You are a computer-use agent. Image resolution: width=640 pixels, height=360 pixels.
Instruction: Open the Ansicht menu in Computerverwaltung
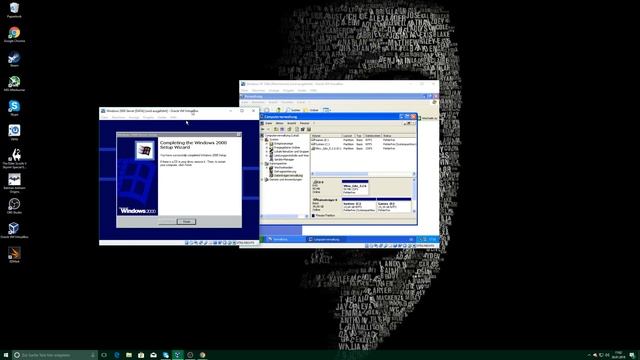(291, 123)
